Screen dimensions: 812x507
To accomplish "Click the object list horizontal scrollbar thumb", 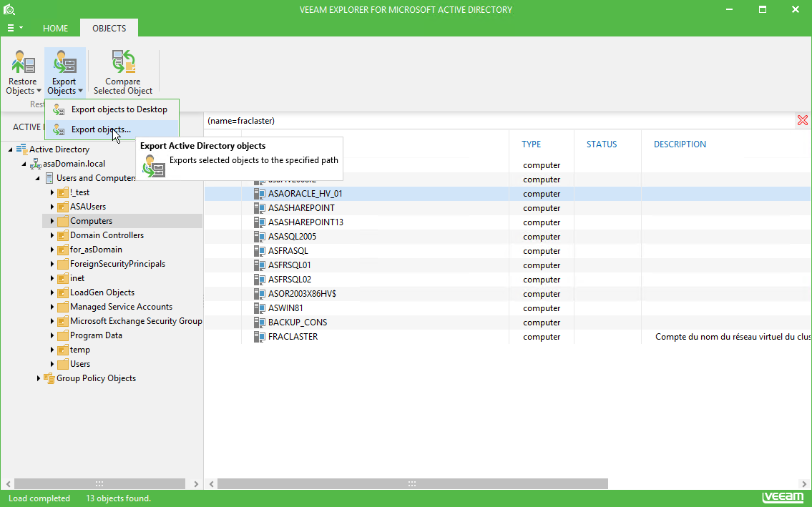I will coord(413,483).
